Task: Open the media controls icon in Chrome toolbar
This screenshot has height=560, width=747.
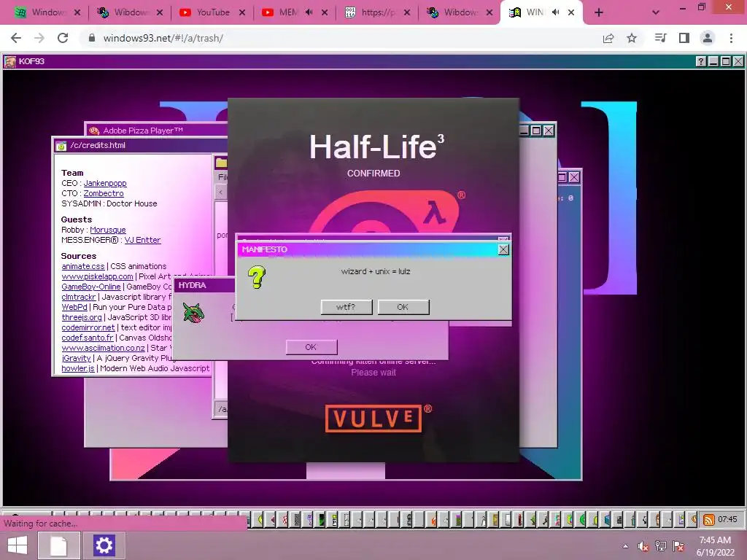Action: [x=660, y=38]
